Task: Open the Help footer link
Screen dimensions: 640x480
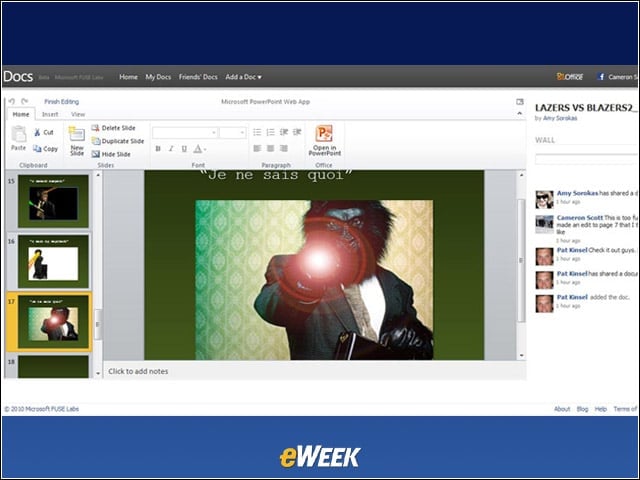Action: (600, 409)
